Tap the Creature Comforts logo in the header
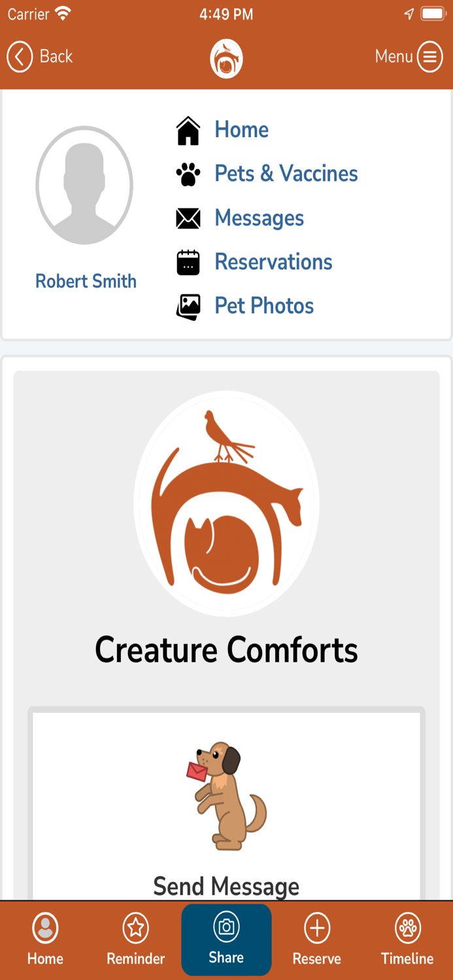Viewport: 453px width, 980px height. 226,57
